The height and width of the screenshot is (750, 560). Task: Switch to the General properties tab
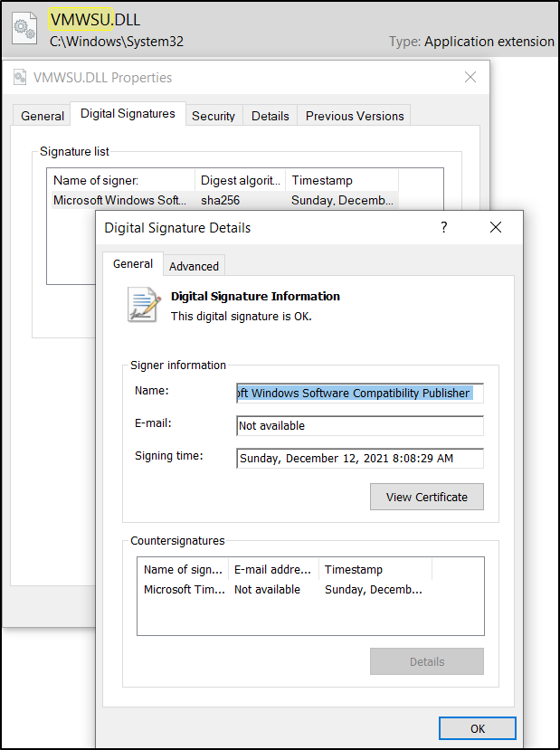[43, 116]
